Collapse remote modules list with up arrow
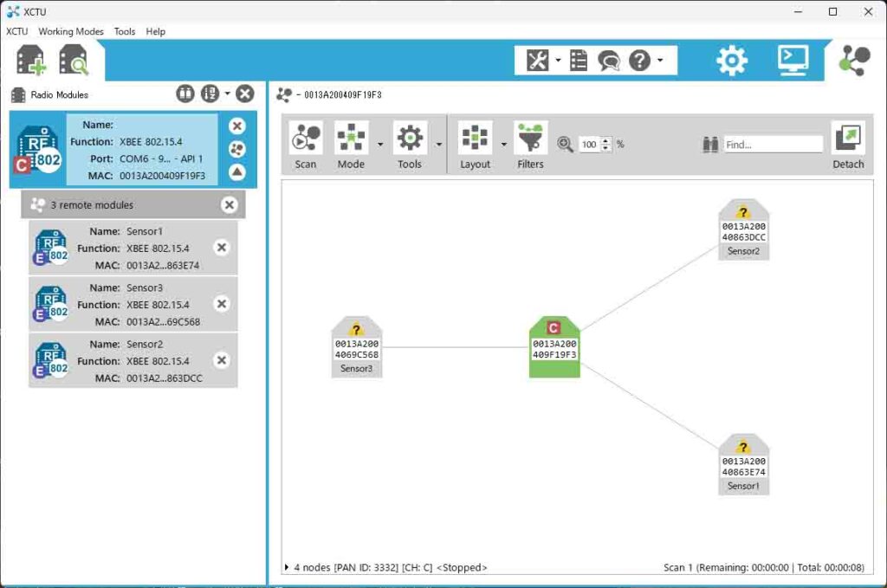 coord(237,171)
